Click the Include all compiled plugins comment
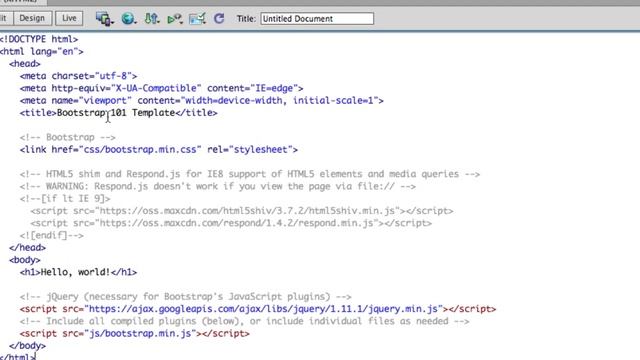This screenshot has width=640, height=360. click(244, 321)
